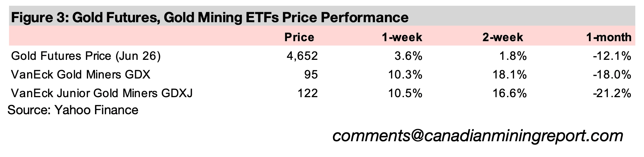The width and height of the screenshot is (644, 157).
Task: Click the 1-week column header
Action: click(402, 38)
